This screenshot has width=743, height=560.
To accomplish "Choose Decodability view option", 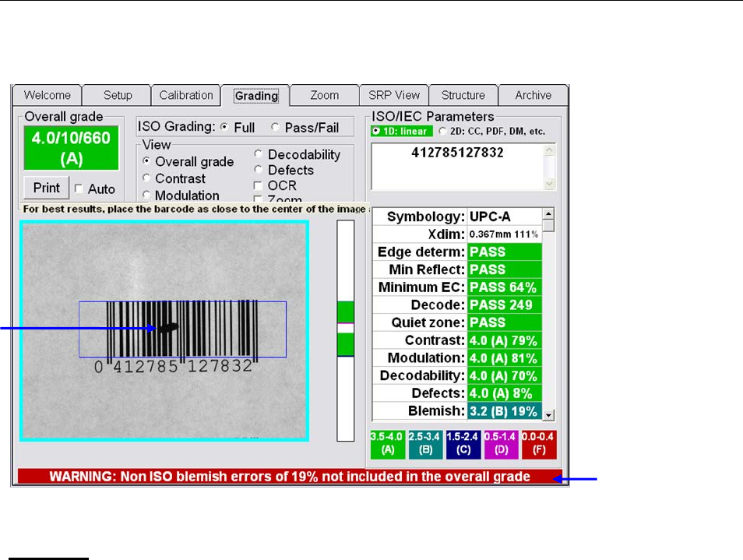I will (x=259, y=154).
